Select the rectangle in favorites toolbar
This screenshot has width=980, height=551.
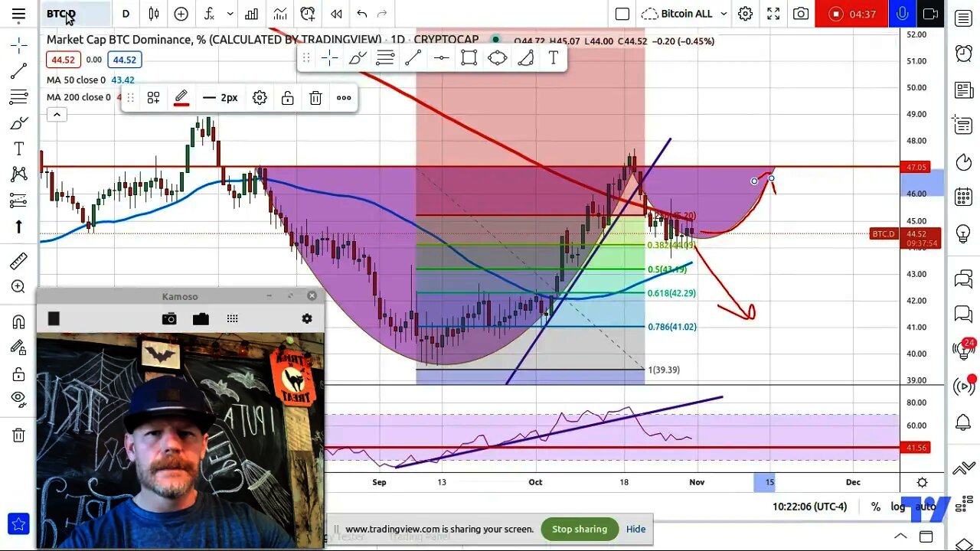469,58
